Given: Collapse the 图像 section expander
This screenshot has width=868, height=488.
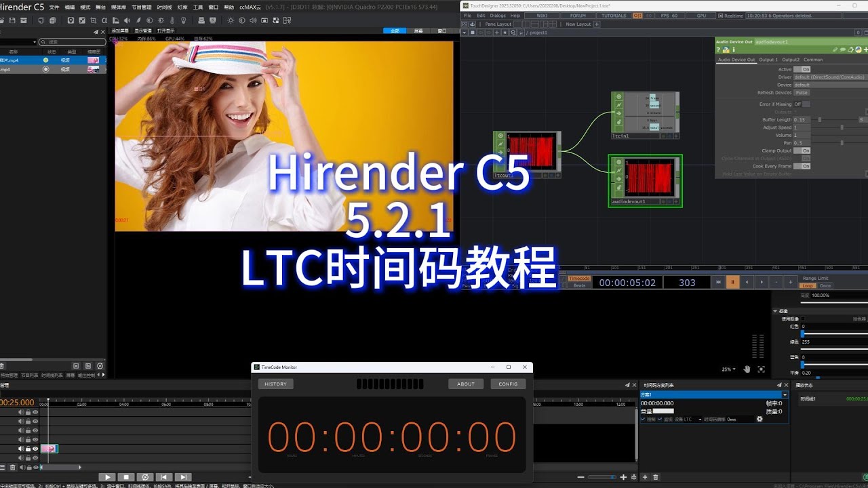Looking at the screenshot, I should pyautogui.click(x=776, y=311).
